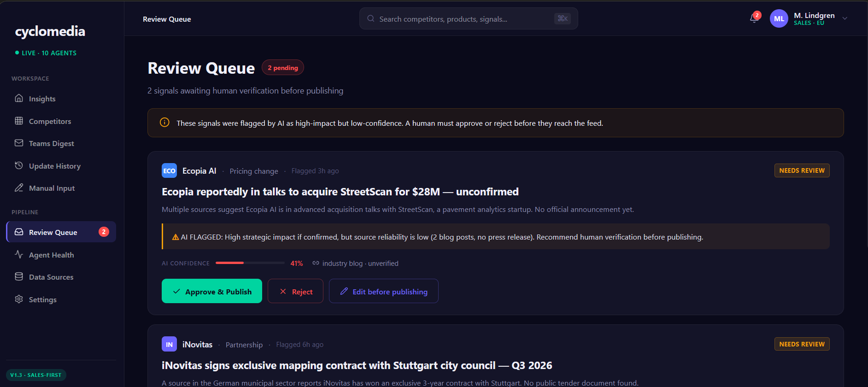
Task: Open the iNovitas Stuttgart contract headline
Action: coord(357,365)
